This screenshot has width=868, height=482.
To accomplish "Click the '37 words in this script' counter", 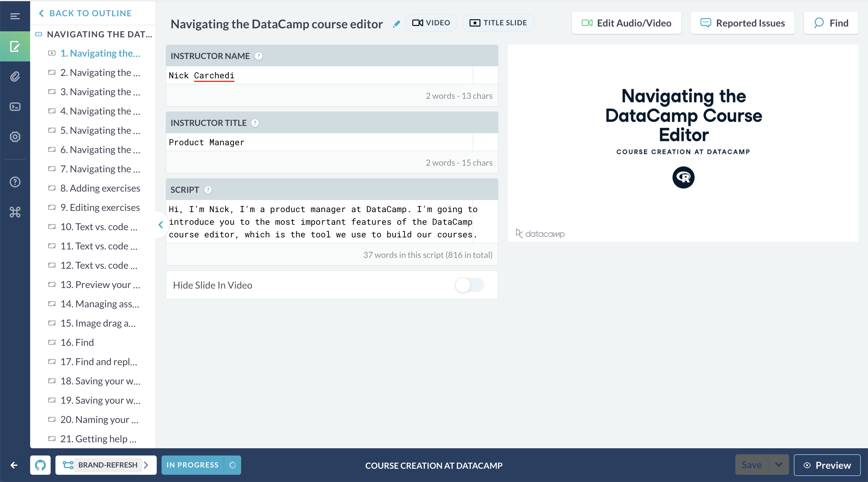I will [x=428, y=255].
